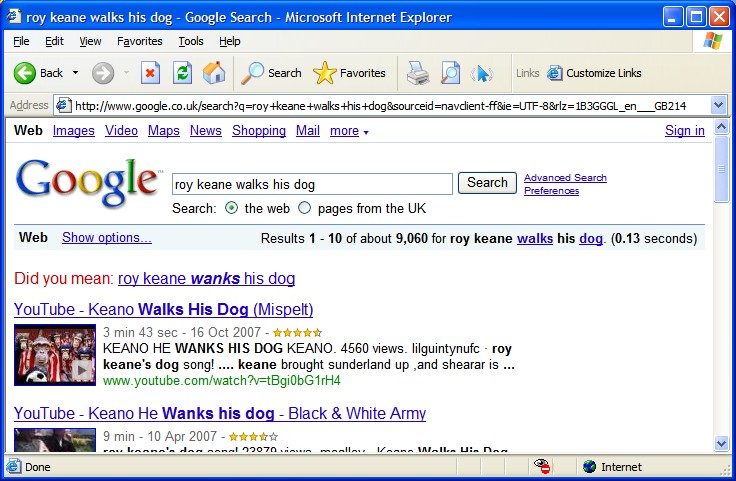Open the Help menu
This screenshot has height=481, width=736.
(x=230, y=41)
